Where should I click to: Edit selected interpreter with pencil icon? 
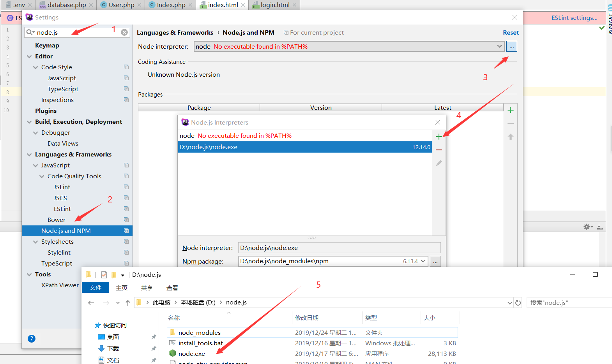[439, 163]
